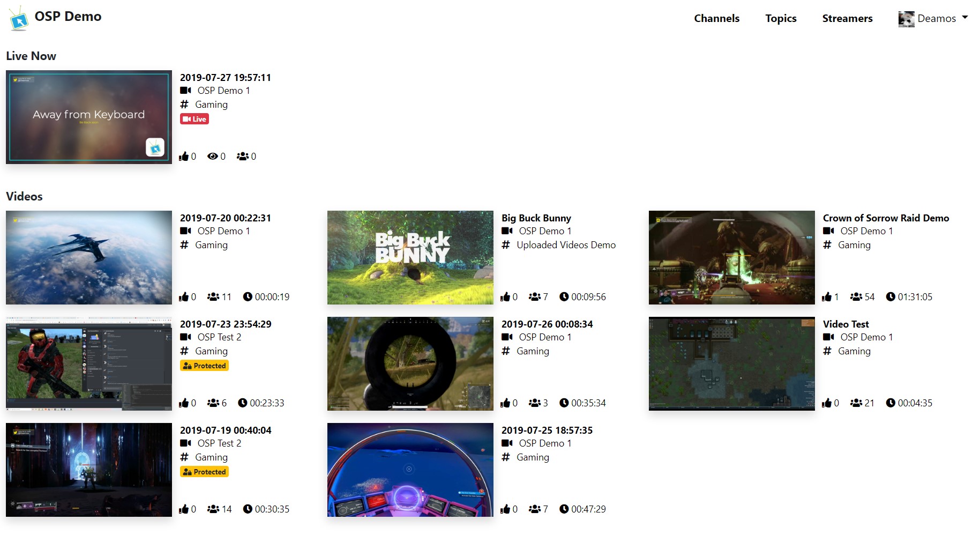Open the Away from Keyboard live thumbnail
Viewport: 980px width, 557px height.
coord(89,117)
